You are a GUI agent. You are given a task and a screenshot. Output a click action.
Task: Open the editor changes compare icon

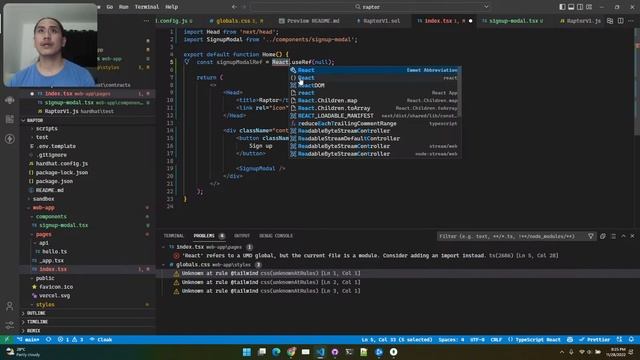(610, 21)
